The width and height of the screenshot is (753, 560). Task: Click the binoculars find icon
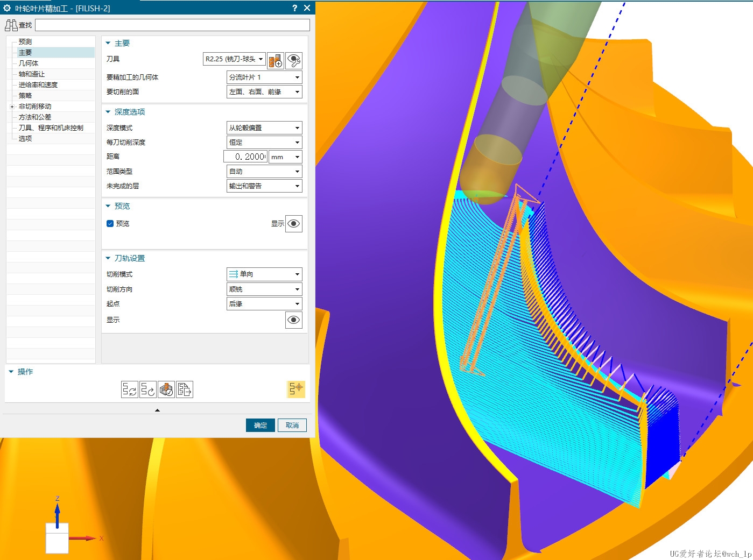pyautogui.click(x=11, y=25)
